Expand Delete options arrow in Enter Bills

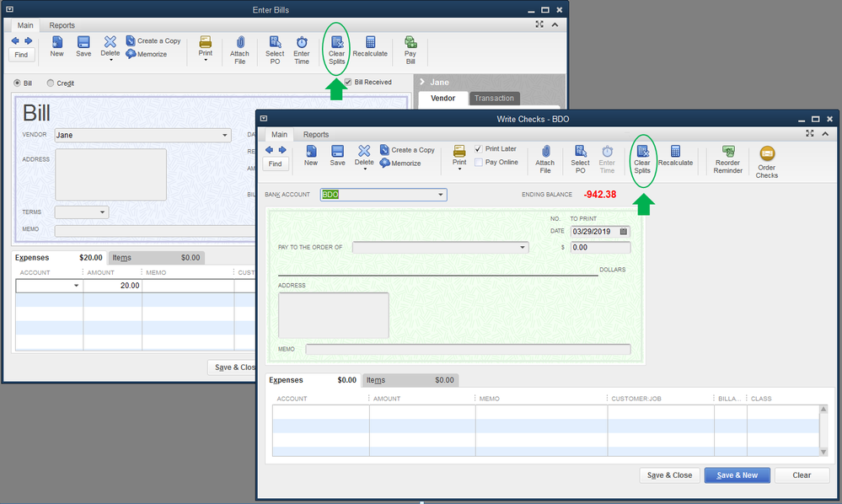(x=110, y=60)
